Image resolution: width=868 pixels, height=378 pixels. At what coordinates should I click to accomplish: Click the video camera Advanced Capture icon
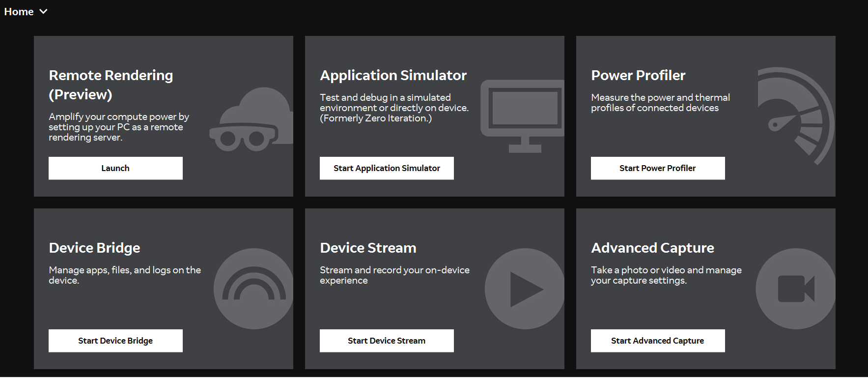pyautogui.click(x=795, y=289)
